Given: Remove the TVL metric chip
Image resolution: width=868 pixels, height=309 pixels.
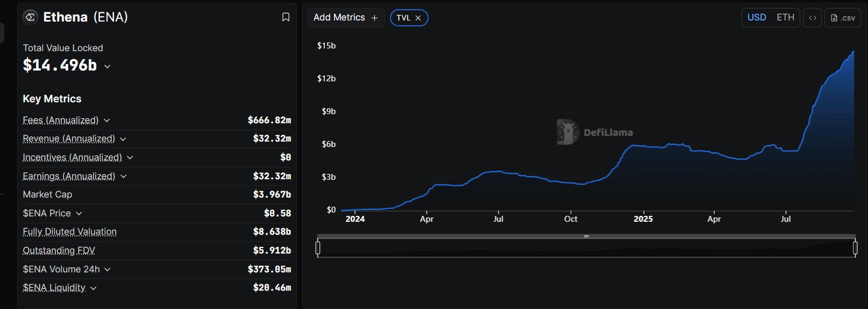Looking at the screenshot, I should 418,18.
